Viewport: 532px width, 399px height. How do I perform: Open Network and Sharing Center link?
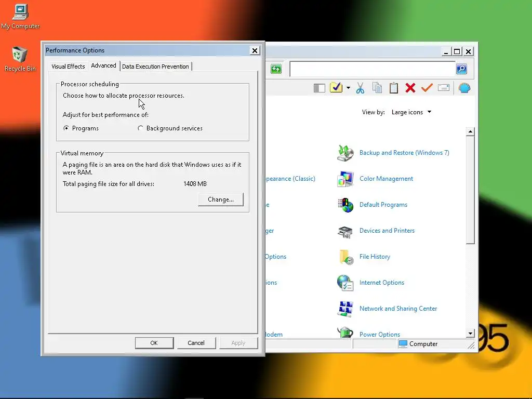(x=398, y=309)
